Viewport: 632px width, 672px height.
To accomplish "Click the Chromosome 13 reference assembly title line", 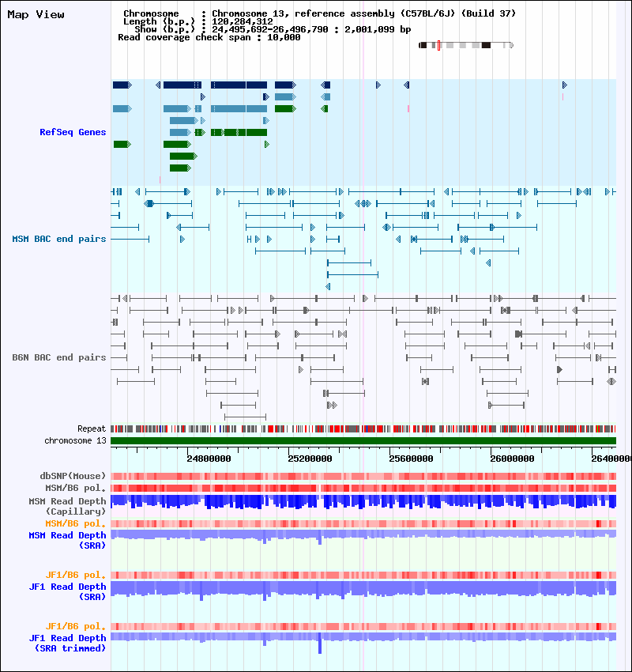I will (x=319, y=13).
